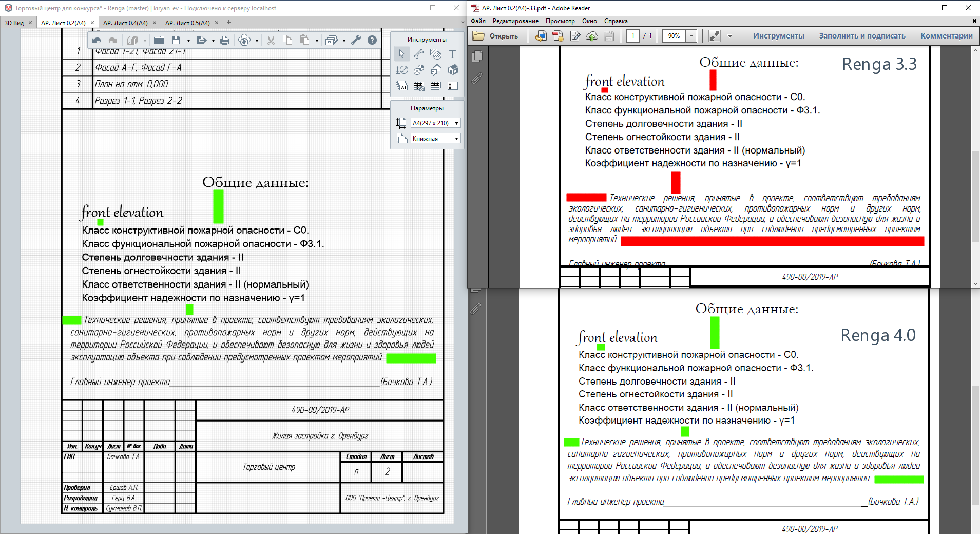Open the A4(297 x 210) paper size dropdown

point(436,123)
